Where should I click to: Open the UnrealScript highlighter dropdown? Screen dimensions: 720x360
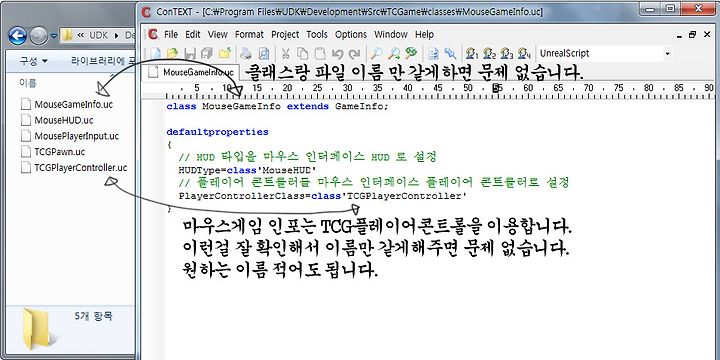pos(667,54)
